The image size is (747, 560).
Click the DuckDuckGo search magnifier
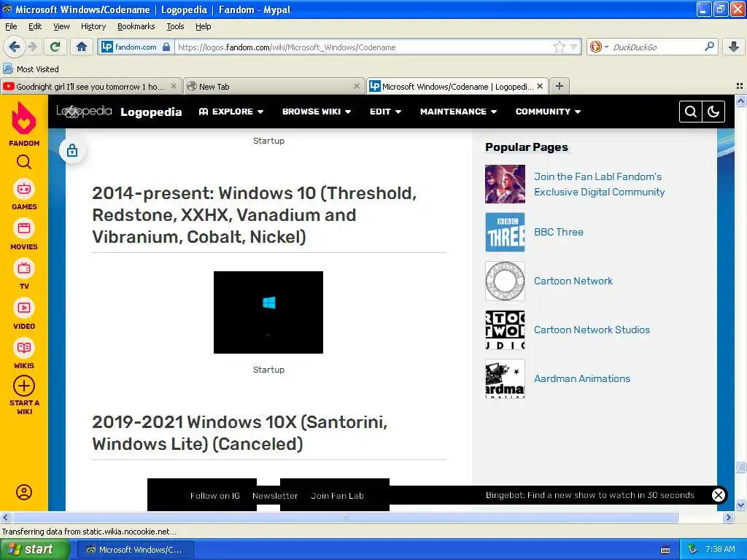[x=709, y=47]
